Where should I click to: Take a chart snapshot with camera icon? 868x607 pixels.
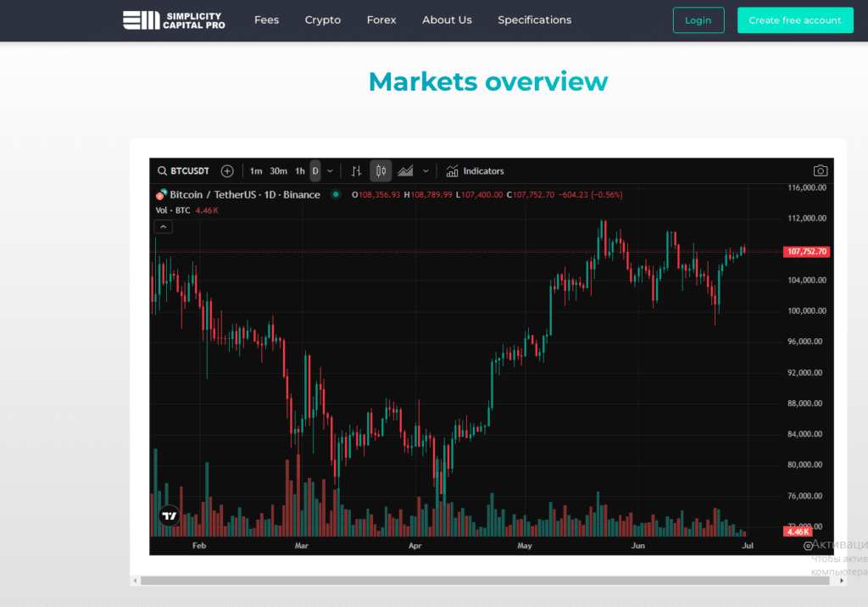[x=821, y=170]
